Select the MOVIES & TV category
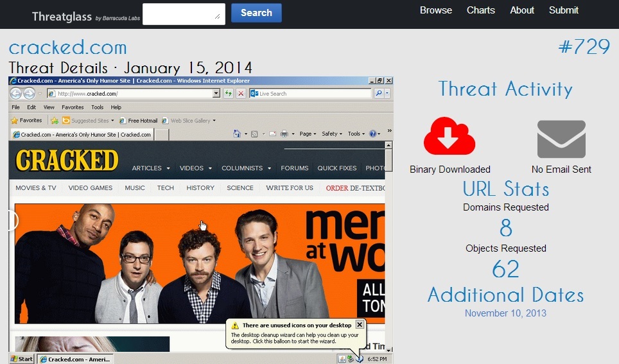Screen dimensions: 619x364 (x=36, y=188)
